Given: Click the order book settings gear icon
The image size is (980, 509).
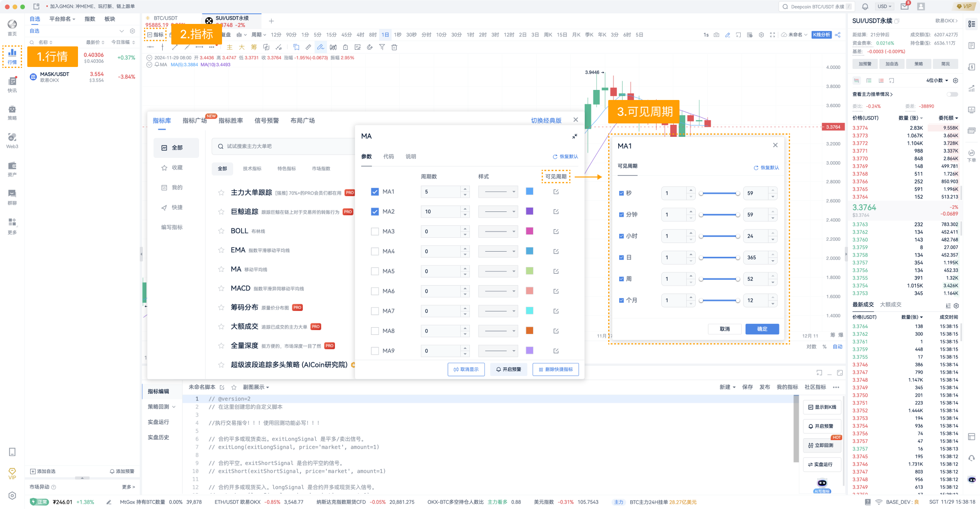Looking at the screenshot, I should (x=956, y=80).
